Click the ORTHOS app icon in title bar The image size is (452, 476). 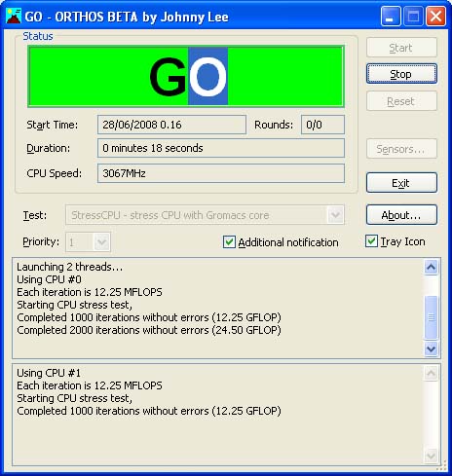coord(14,17)
